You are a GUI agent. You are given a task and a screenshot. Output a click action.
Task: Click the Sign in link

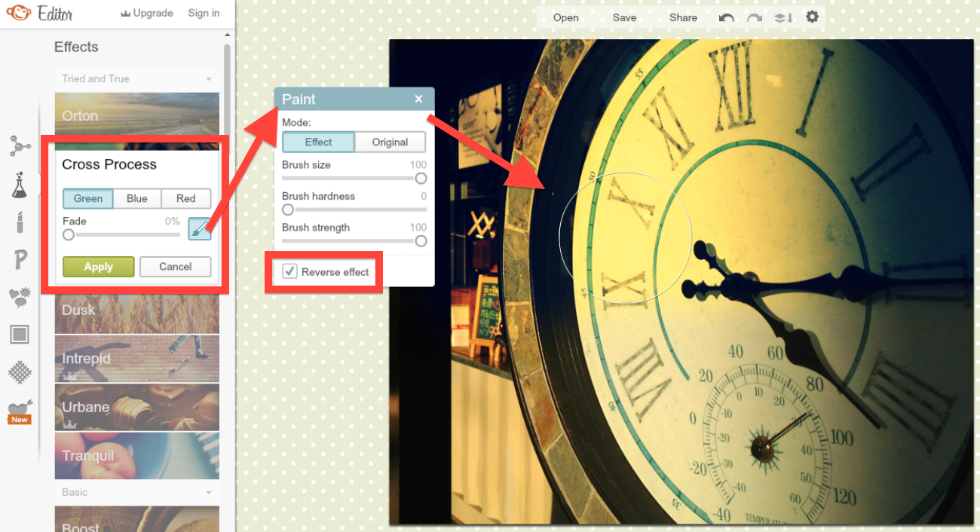(x=204, y=13)
